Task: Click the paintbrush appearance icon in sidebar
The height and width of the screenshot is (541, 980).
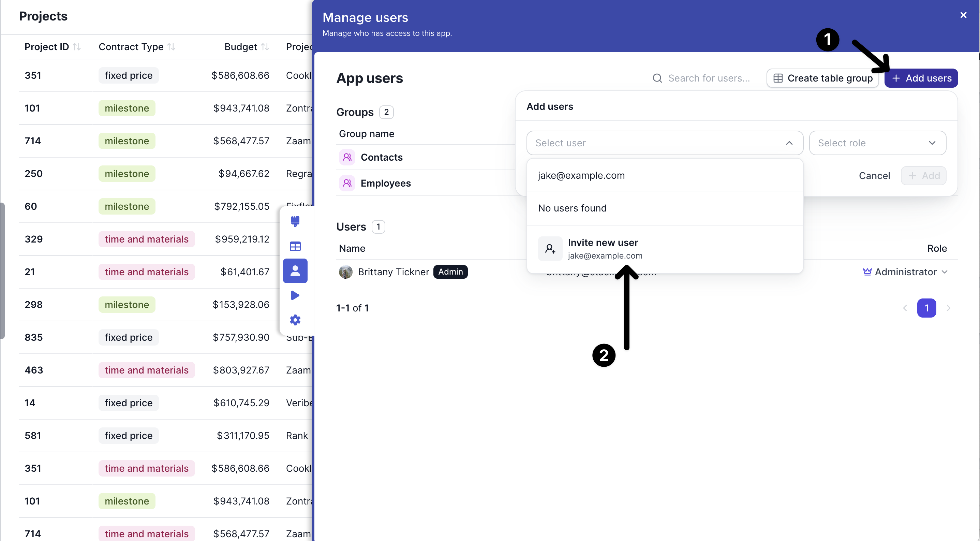Action: point(295,221)
